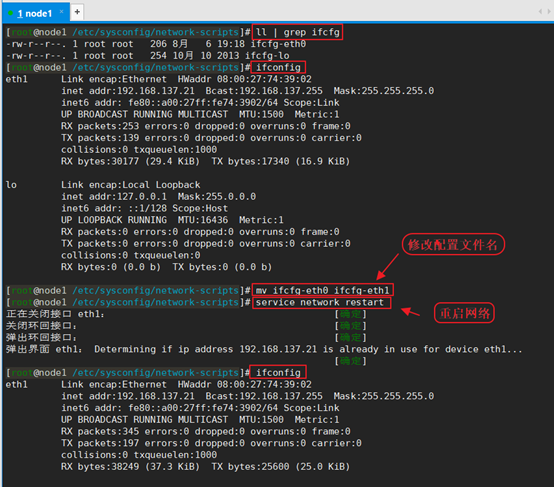Click the 修改配置文件名 red annotation bubble
Screen dimensions: 554x487
(x=453, y=244)
